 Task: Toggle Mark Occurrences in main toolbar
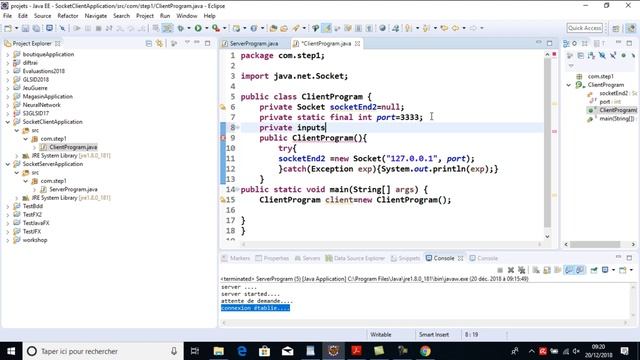tap(327, 28)
